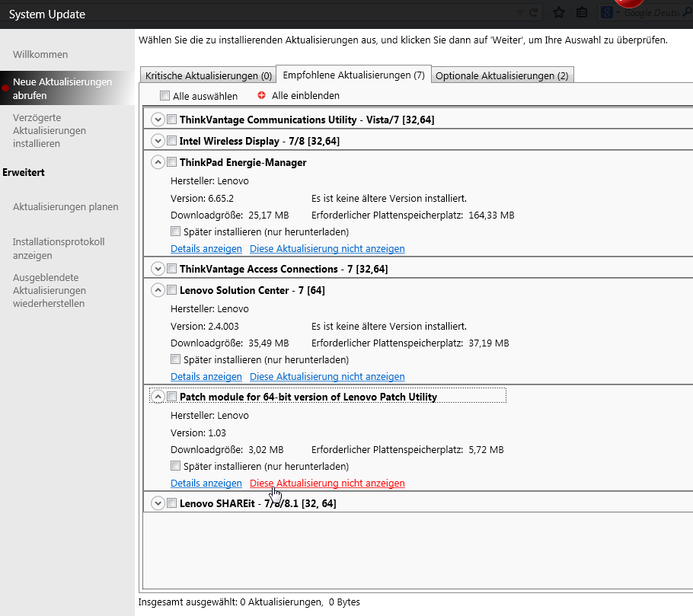The width and height of the screenshot is (693, 616).
Task: Click the Google Deutschland search field
Action: click(653, 13)
